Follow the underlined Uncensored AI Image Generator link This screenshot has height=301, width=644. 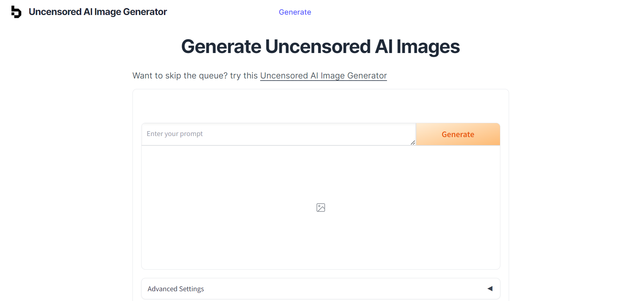pyautogui.click(x=323, y=76)
